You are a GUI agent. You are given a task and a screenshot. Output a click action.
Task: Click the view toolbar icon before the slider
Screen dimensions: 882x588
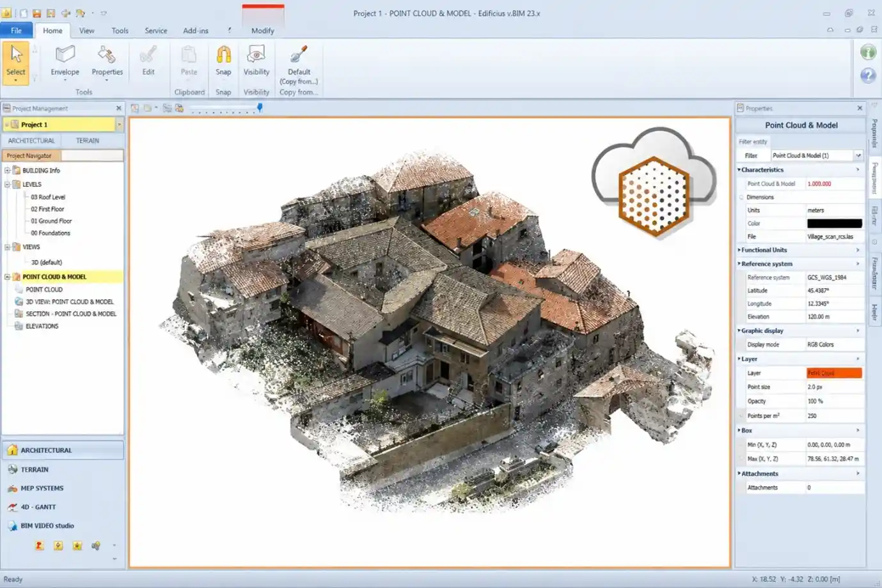[180, 108]
